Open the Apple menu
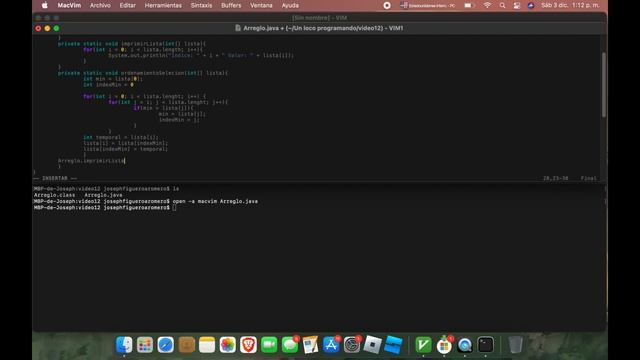Viewport: 640px width, 360px height. (45, 5)
